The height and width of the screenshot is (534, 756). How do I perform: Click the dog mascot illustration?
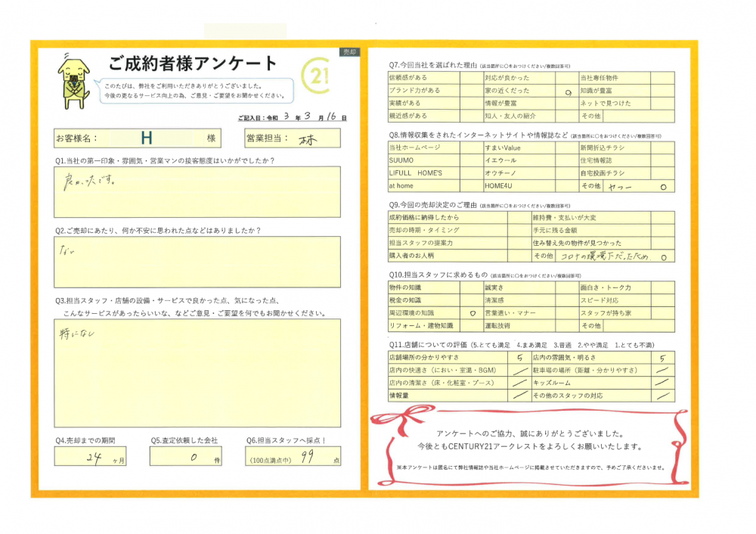[74, 78]
